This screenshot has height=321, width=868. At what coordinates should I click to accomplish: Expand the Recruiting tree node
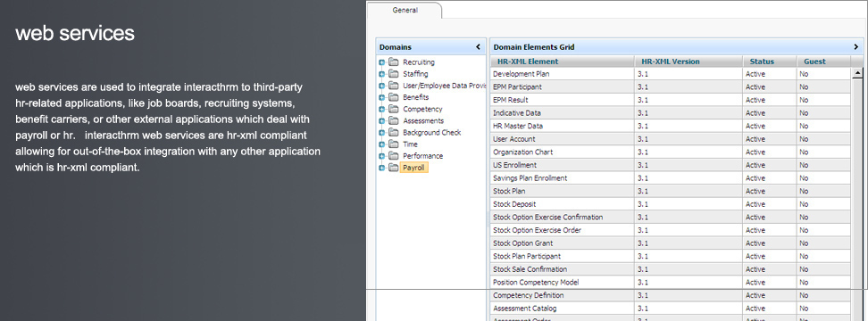click(382, 62)
